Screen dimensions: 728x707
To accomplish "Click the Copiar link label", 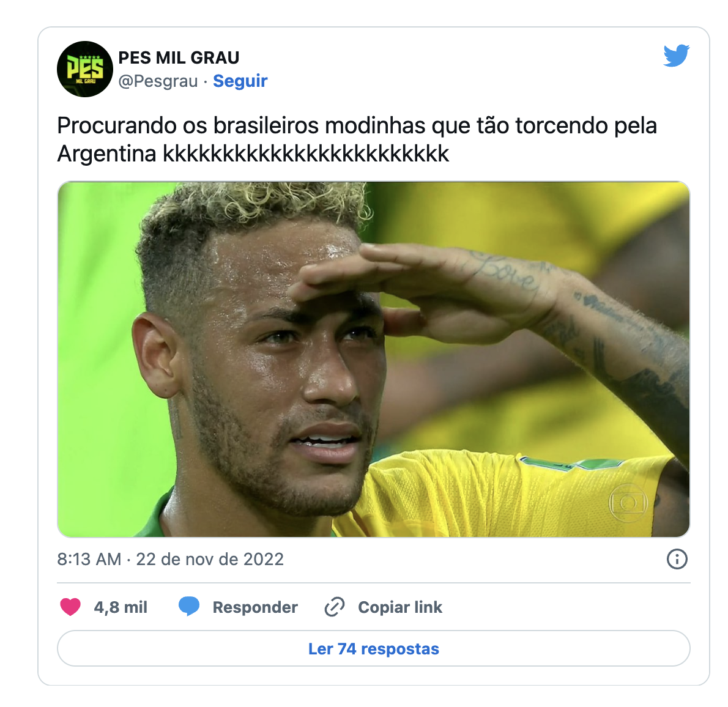I will click(399, 607).
